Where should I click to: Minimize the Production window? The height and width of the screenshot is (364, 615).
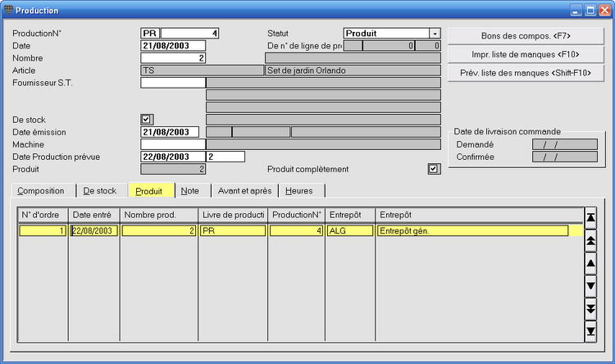(x=576, y=10)
